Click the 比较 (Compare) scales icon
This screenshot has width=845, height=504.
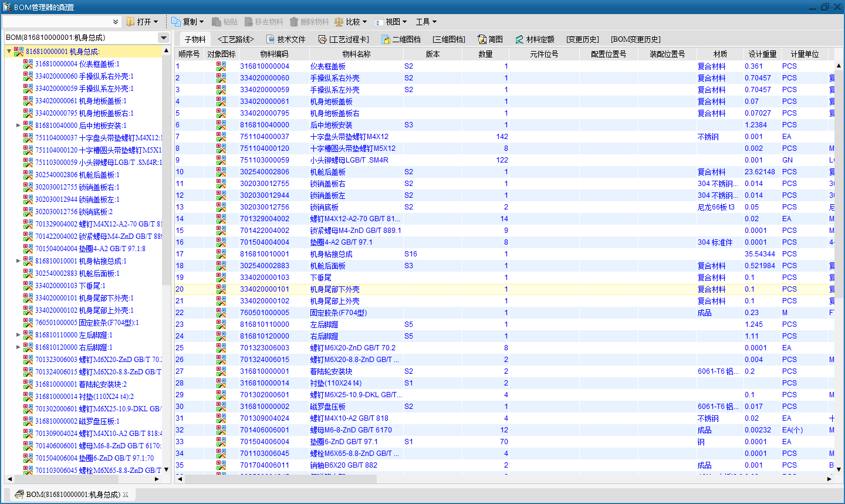pos(339,22)
